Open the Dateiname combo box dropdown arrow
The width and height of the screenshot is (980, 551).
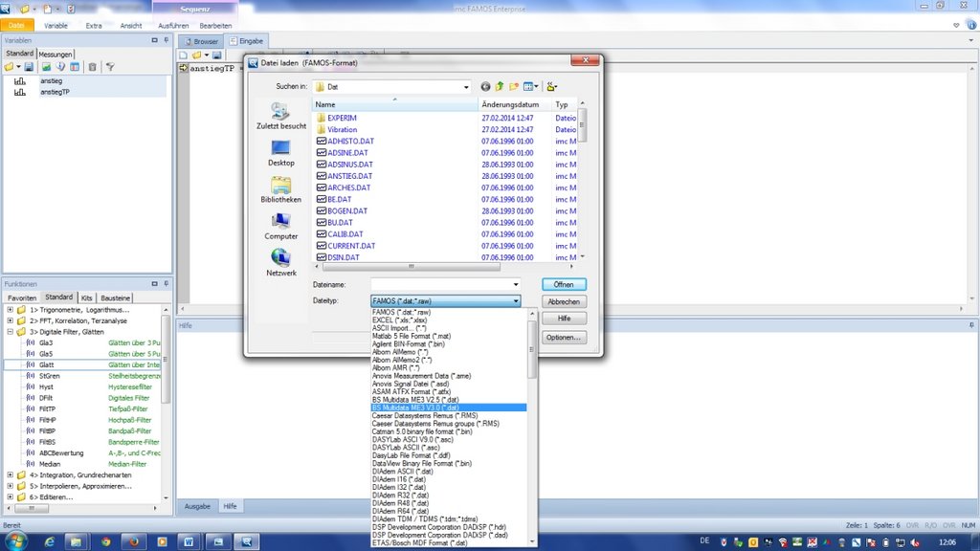516,284
